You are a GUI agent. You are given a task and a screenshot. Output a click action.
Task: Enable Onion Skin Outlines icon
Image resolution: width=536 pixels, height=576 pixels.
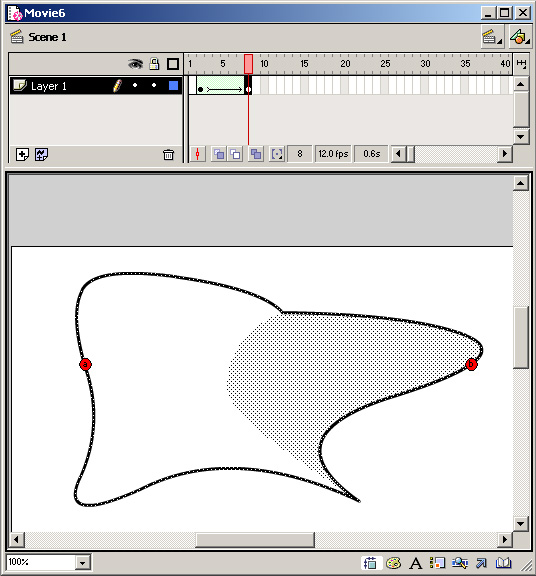pyautogui.click(x=235, y=154)
